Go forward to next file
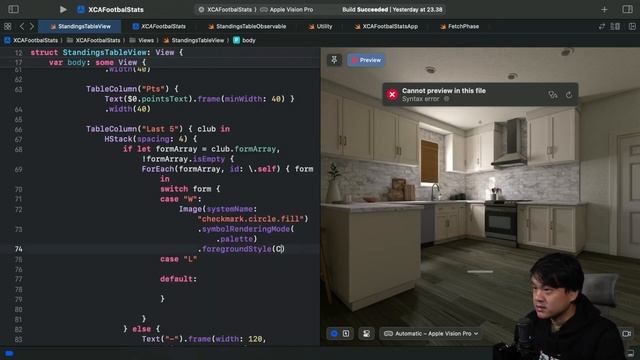The image size is (640, 360). point(31,27)
